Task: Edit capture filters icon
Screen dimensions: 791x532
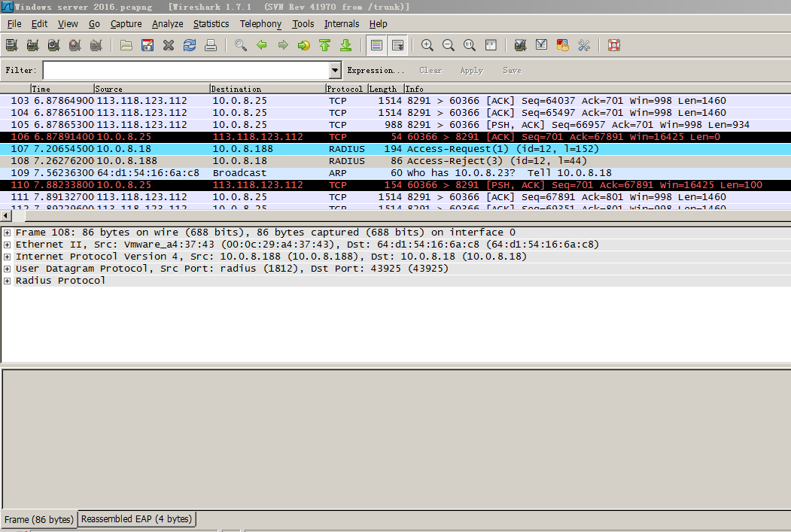Action: point(520,45)
